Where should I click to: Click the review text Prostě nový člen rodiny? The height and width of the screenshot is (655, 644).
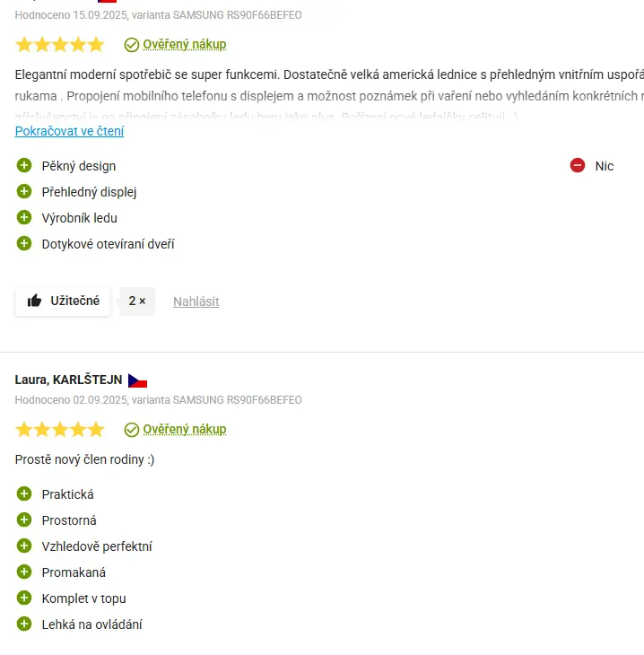coord(84,460)
